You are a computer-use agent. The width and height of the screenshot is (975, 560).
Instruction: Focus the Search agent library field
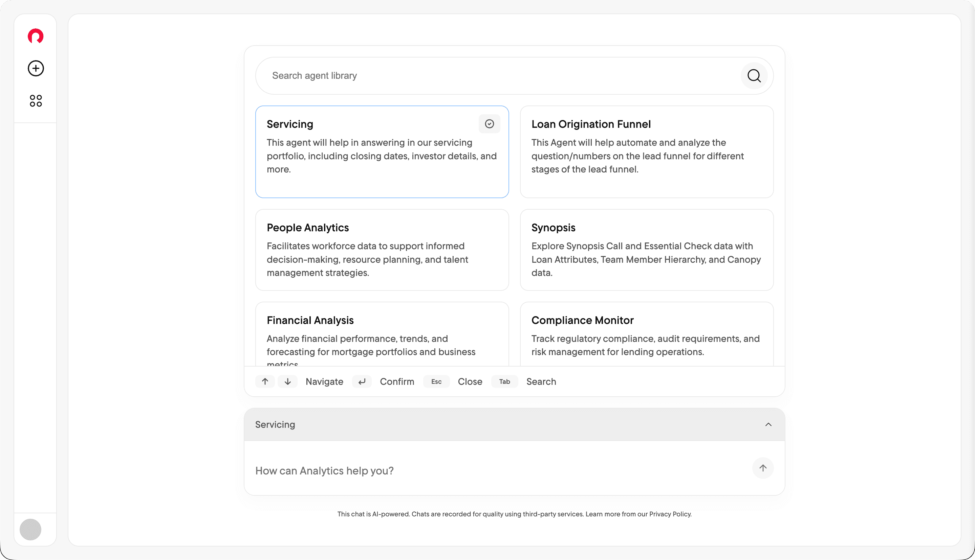pyautogui.click(x=497, y=76)
